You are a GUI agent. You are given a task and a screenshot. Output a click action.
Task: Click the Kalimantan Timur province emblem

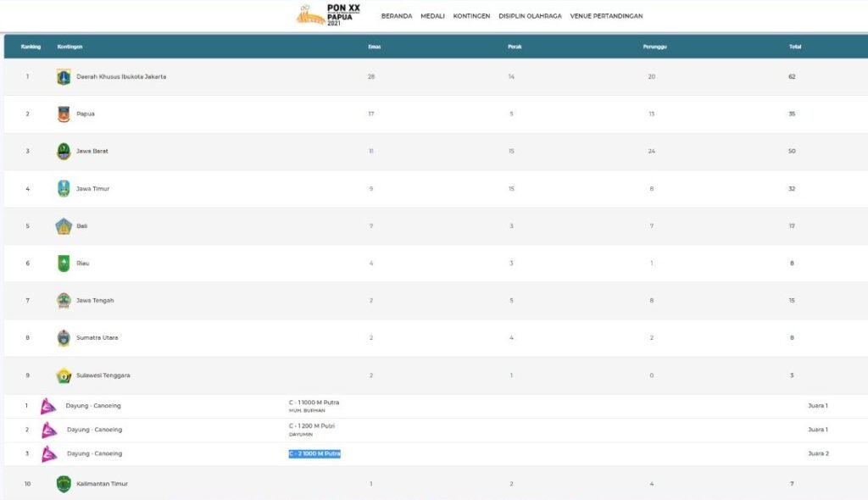pos(64,484)
